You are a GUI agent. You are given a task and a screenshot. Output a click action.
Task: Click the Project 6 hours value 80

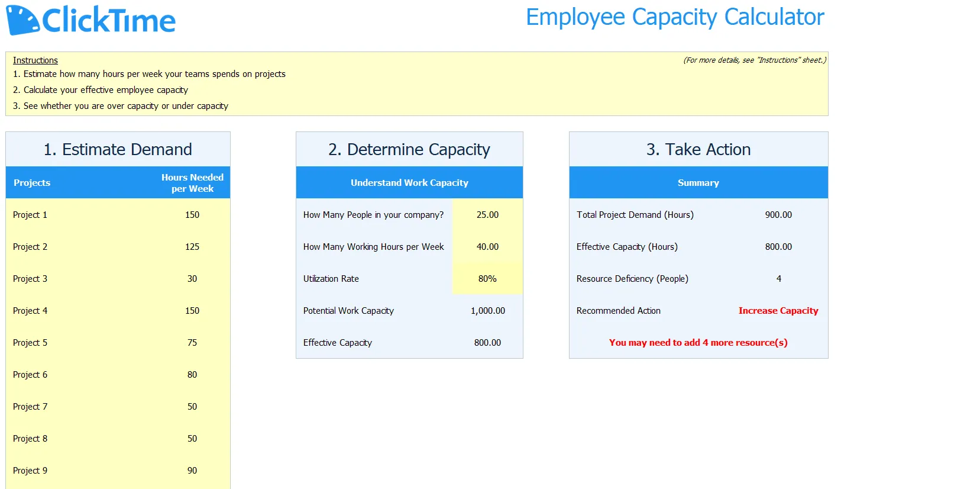coord(192,375)
